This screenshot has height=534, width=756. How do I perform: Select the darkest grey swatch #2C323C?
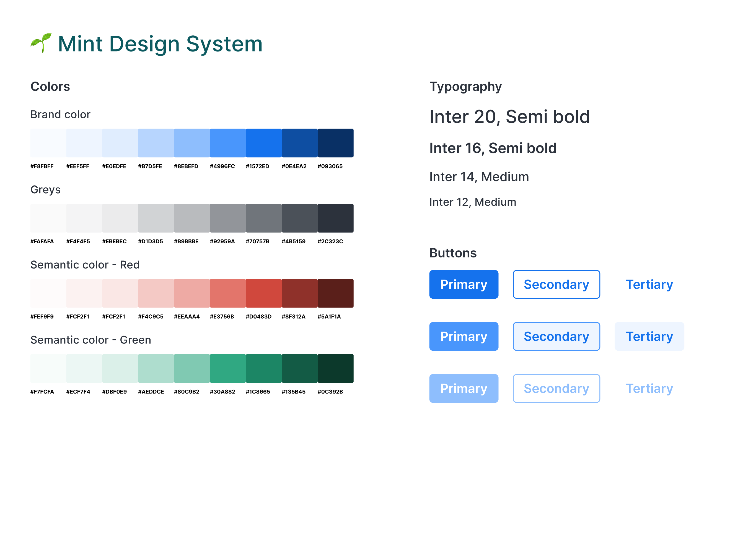pyautogui.click(x=336, y=218)
